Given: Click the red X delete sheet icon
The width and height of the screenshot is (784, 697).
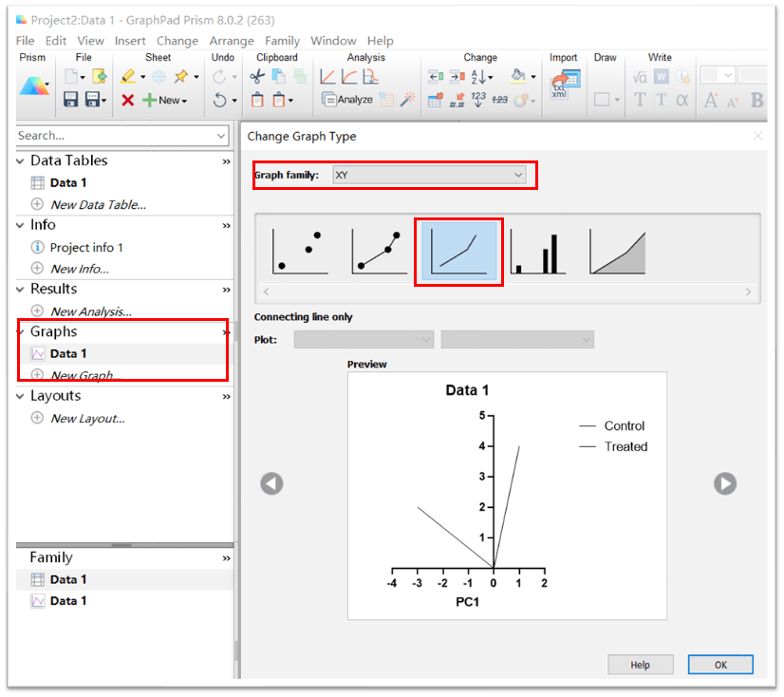Looking at the screenshot, I should coord(127,100).
